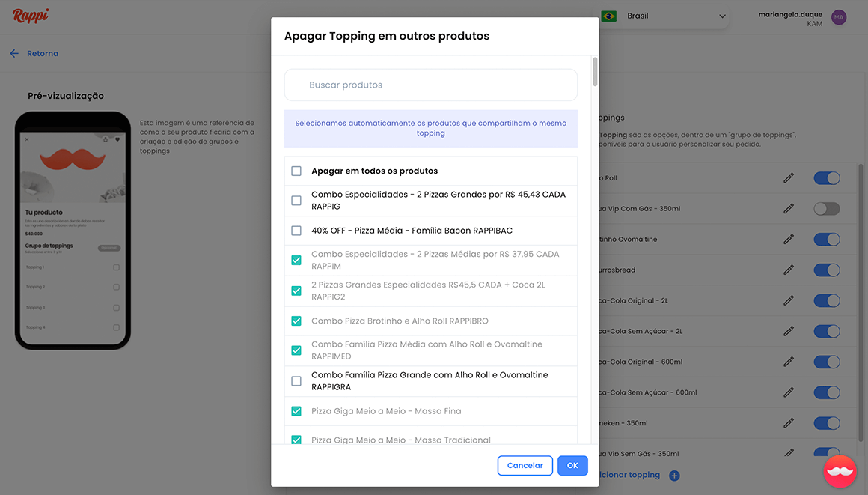This screenshot has width=868, height=495.
Task: Check the 'Apagar em todos os produtos' checkbox
Action: [296, 171]
